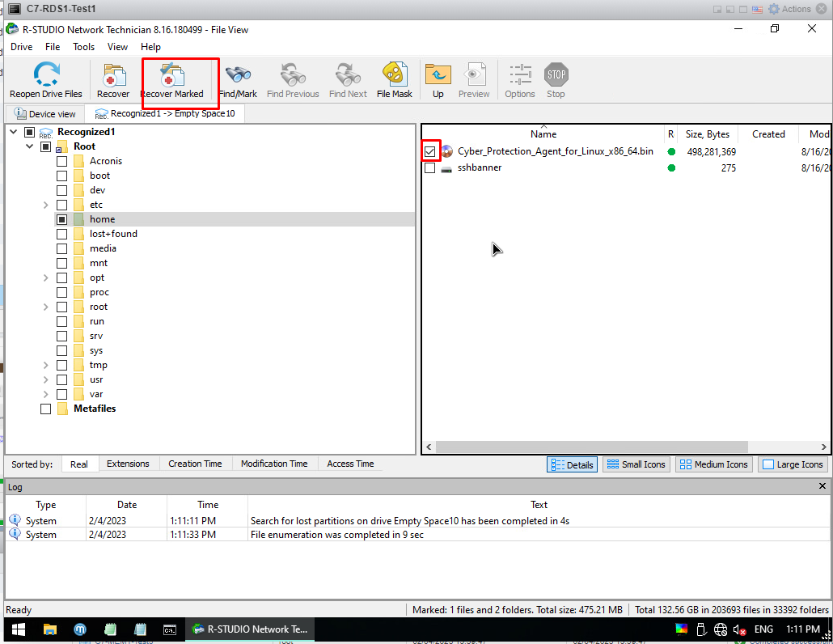Check the sshbanner file checkbox
Viewport: 833px width, 644px height.
429,168
